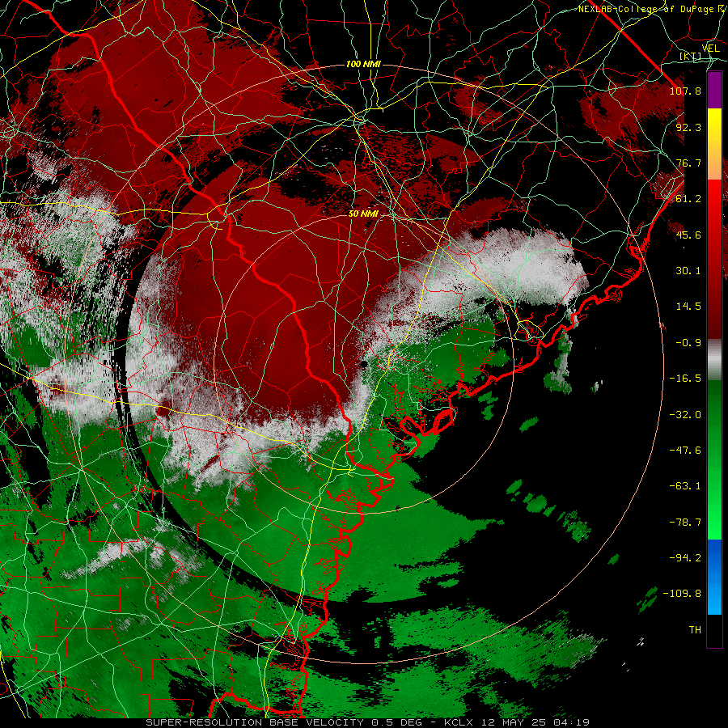Click the 92.3 legend value
This screenshot has height=728, width=728.
click(x=688, y=127)
